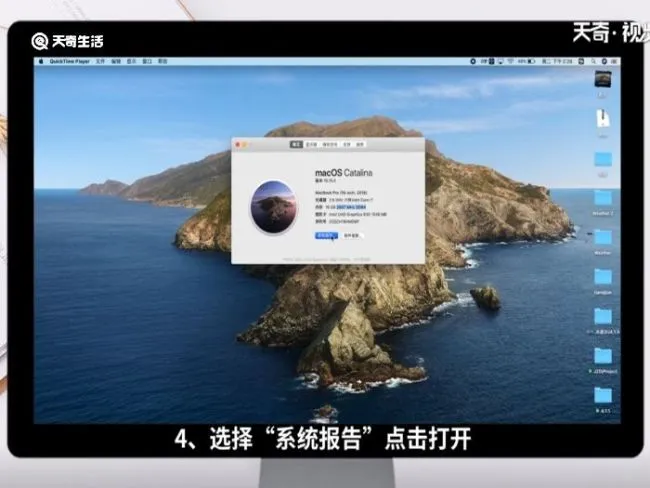Open the 编辑 menu in menu bar

tap(116, 61)
